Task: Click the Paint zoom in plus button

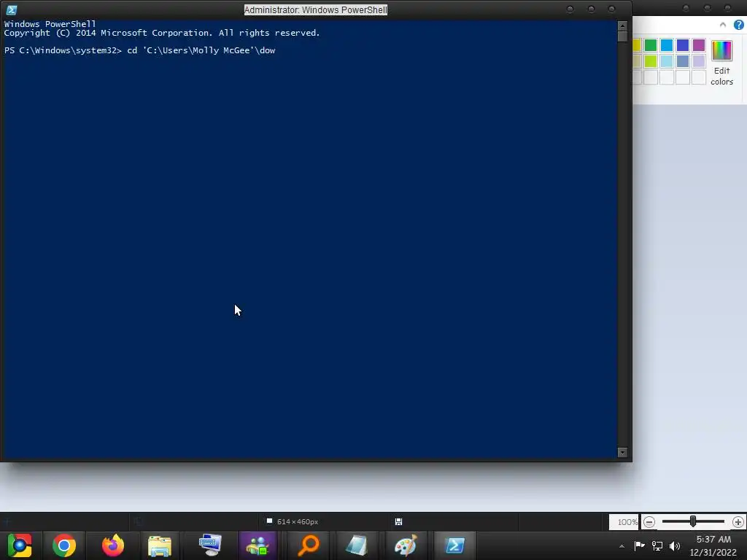Action: tap(738, 522)
